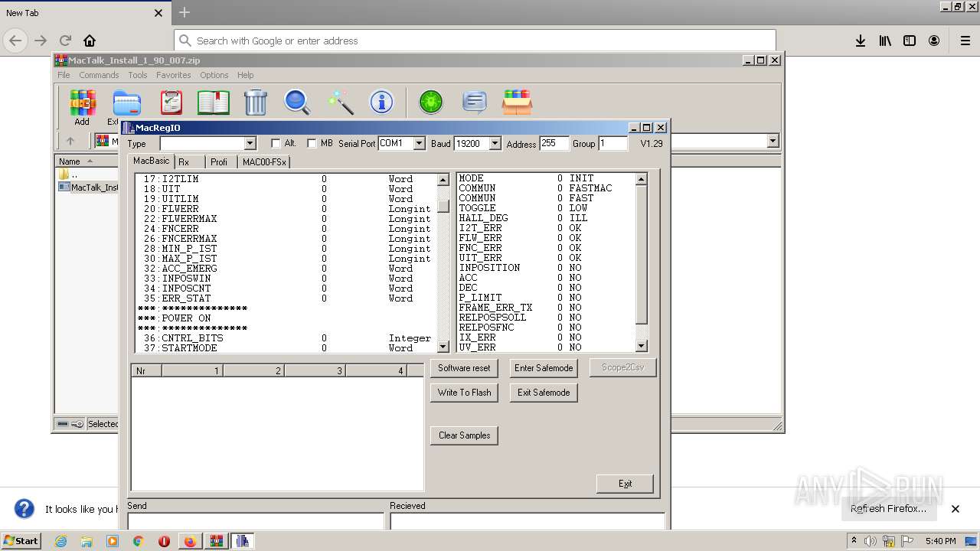
Task: Click the WinRAR VirusScan green bug icon
Action: (431, 103)
